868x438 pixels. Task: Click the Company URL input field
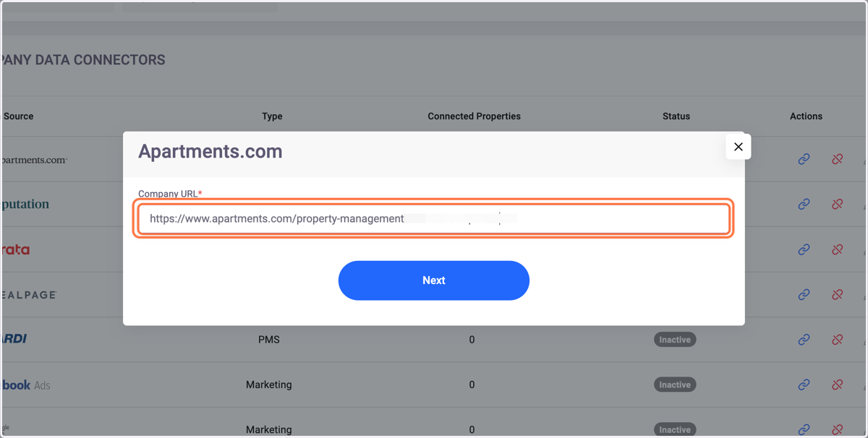434,218
